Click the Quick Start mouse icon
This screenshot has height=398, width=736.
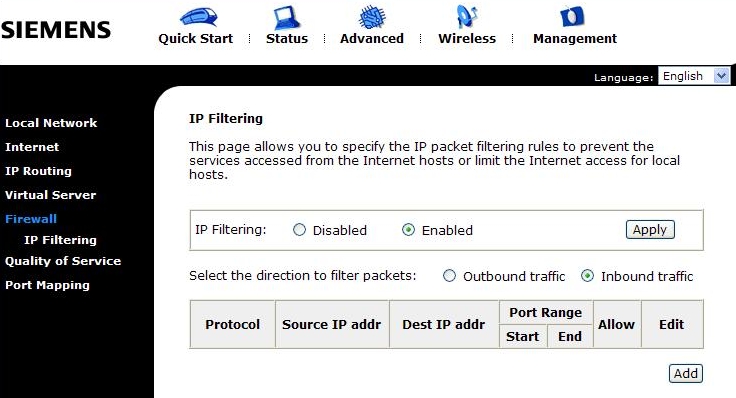coord(199,17)
